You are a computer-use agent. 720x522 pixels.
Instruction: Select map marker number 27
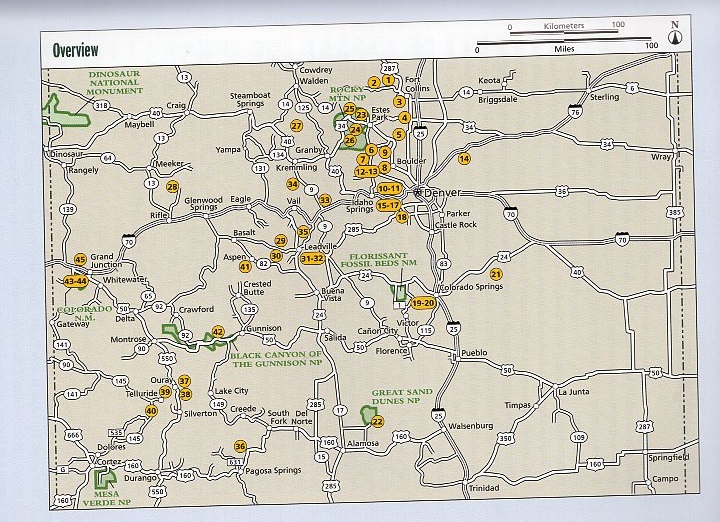click(296, 126)
